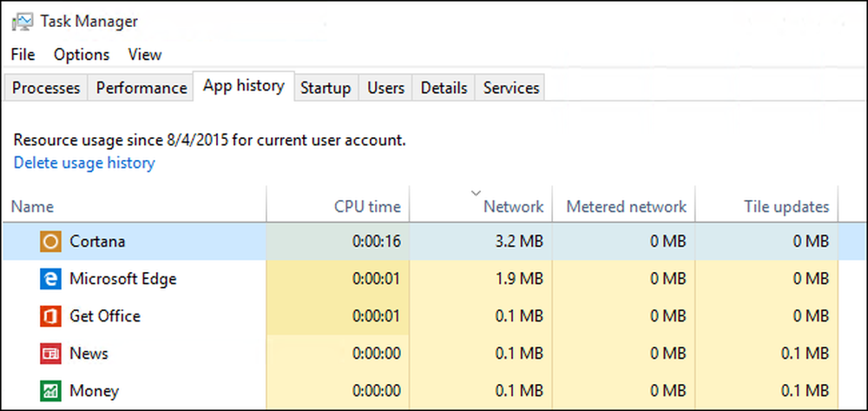This screenshot has height=411, width=868.
Task: Select the App history tab
Action: 244,86
